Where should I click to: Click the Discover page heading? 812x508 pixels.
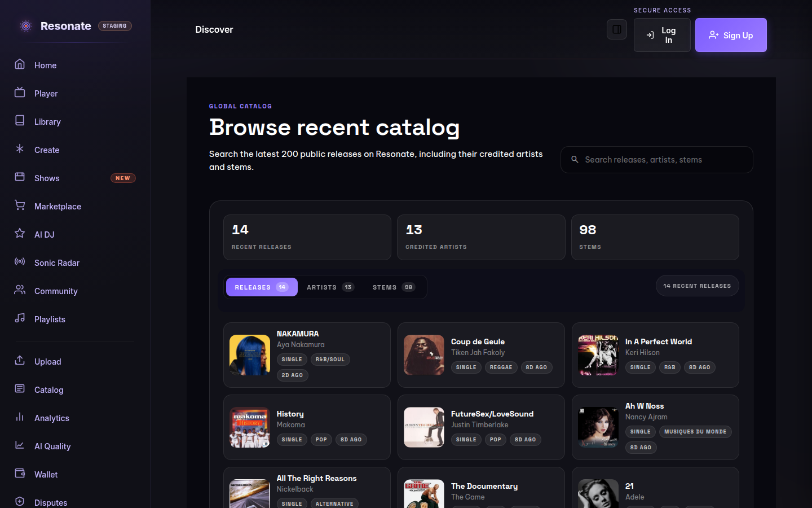click(214, 29)
